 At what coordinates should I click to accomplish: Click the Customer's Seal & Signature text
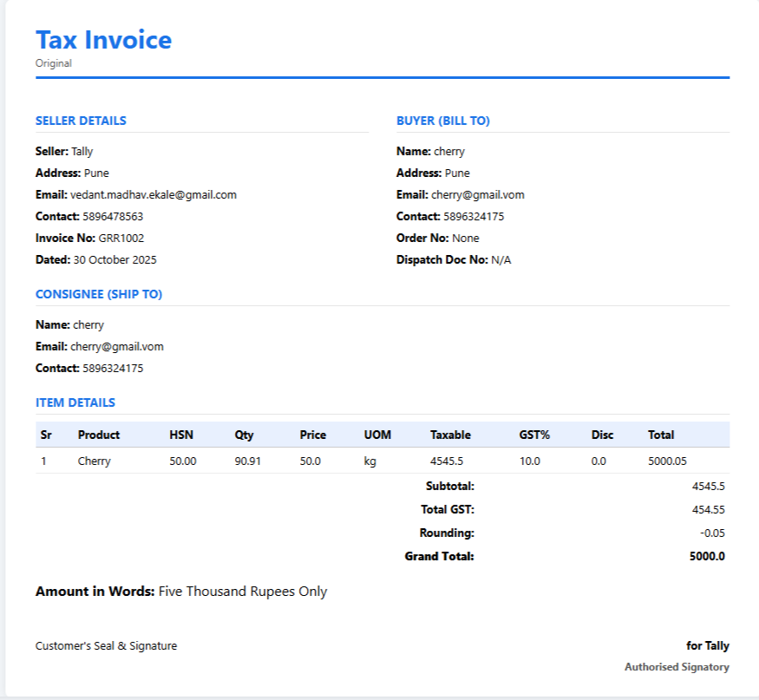[x=106, y=646]
